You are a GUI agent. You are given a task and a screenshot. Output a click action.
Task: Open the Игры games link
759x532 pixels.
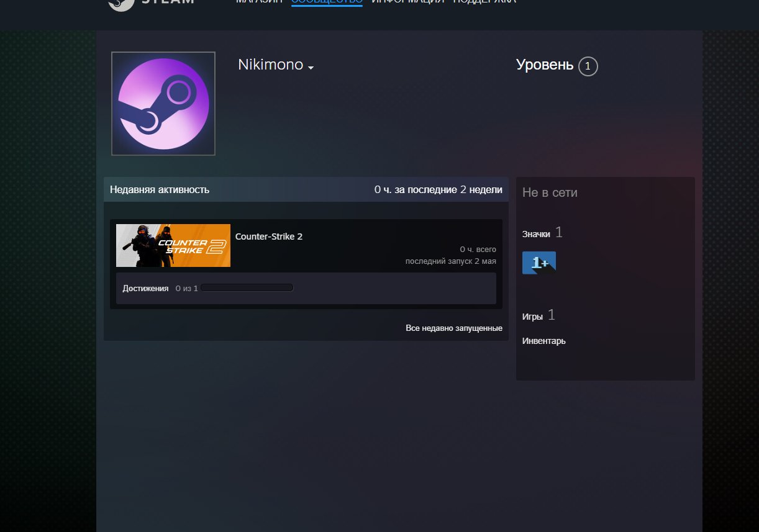[532, 317]
